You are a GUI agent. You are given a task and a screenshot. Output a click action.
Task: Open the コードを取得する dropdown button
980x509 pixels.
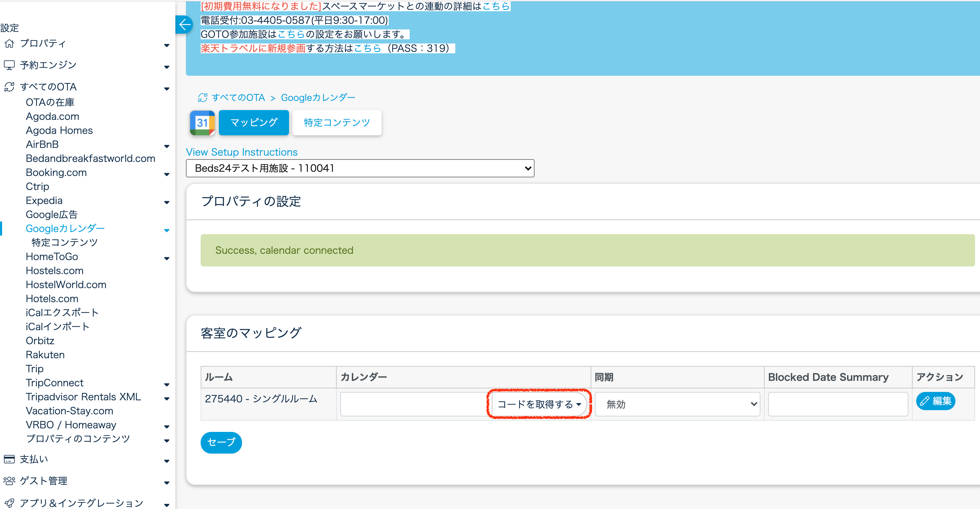click(539, 404)
